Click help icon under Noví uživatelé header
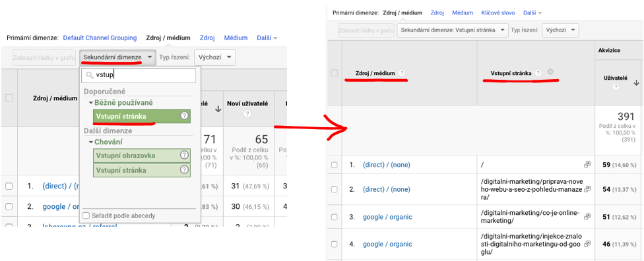This screenshot has height=261, width=644. pos(247,114)
